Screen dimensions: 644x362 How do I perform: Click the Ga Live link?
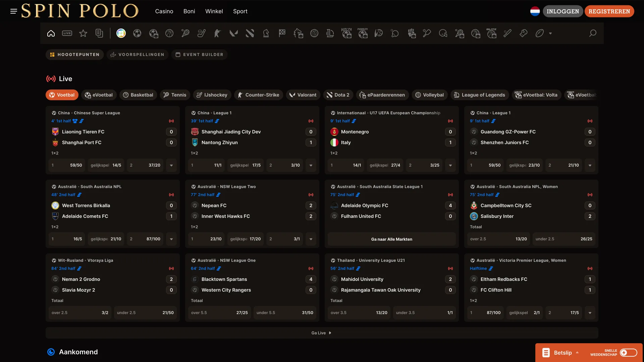pyautogui.click(x=322, y=333)
